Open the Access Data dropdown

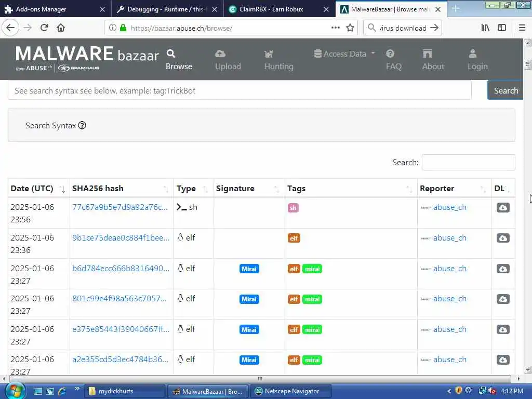(344, 54)
